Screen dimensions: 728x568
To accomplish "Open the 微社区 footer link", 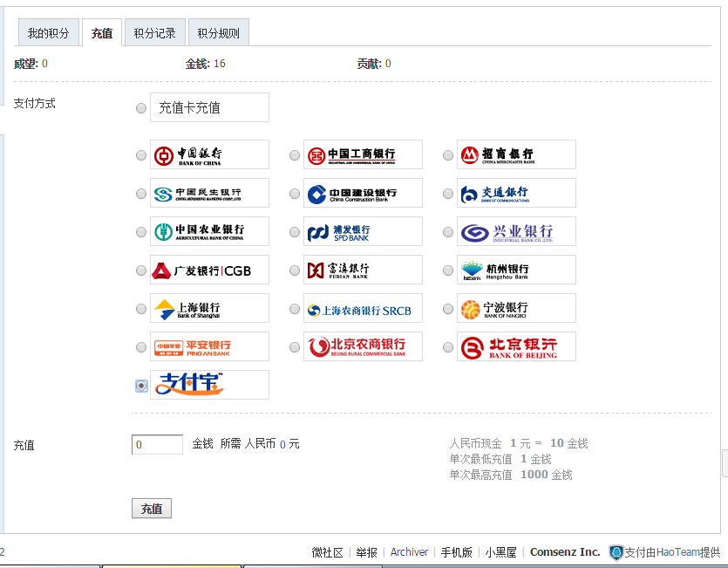I will click(327, 552).
